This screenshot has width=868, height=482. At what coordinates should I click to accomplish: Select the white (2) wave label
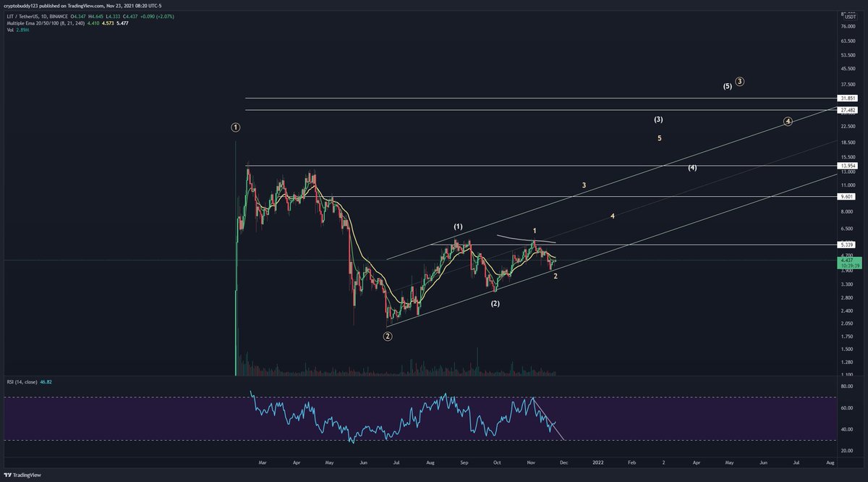tap(495, 304)
